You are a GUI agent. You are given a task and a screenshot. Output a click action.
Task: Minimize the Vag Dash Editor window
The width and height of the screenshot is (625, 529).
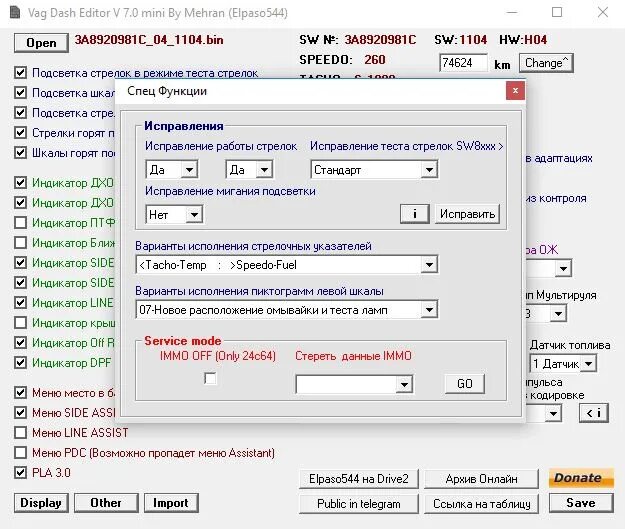click(x=512, y=12)
